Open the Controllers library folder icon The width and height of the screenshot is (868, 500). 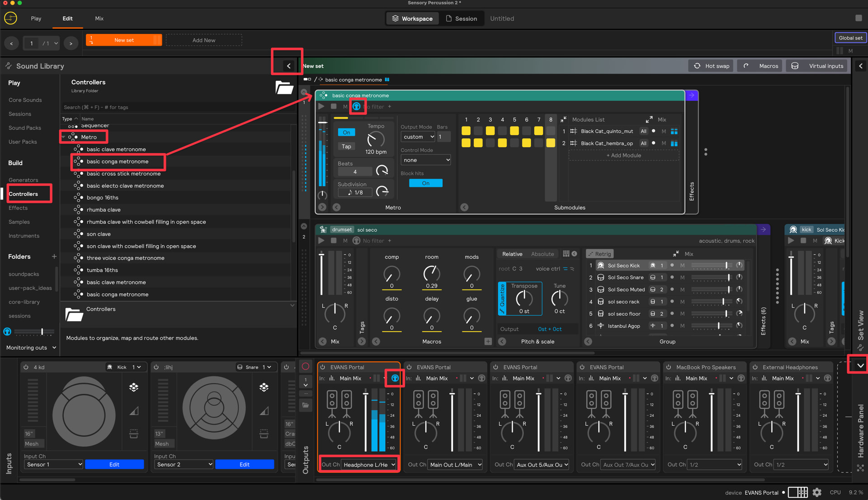click(284, 87)
